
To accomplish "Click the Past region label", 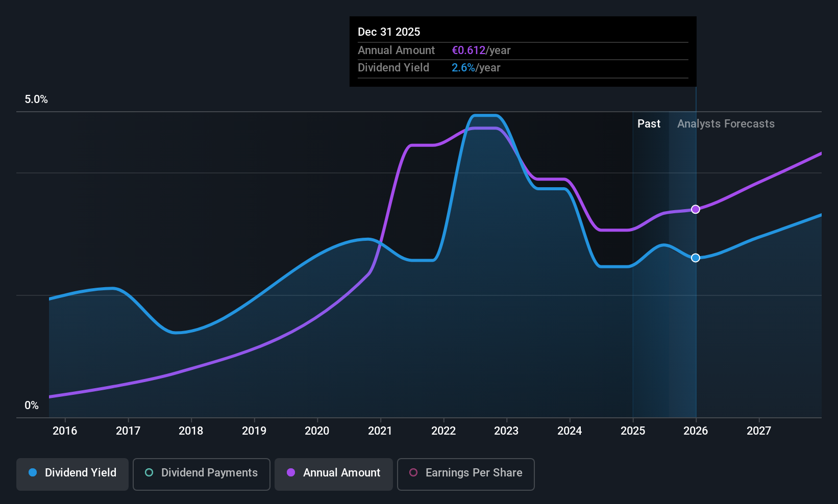I will click(649, 123).
